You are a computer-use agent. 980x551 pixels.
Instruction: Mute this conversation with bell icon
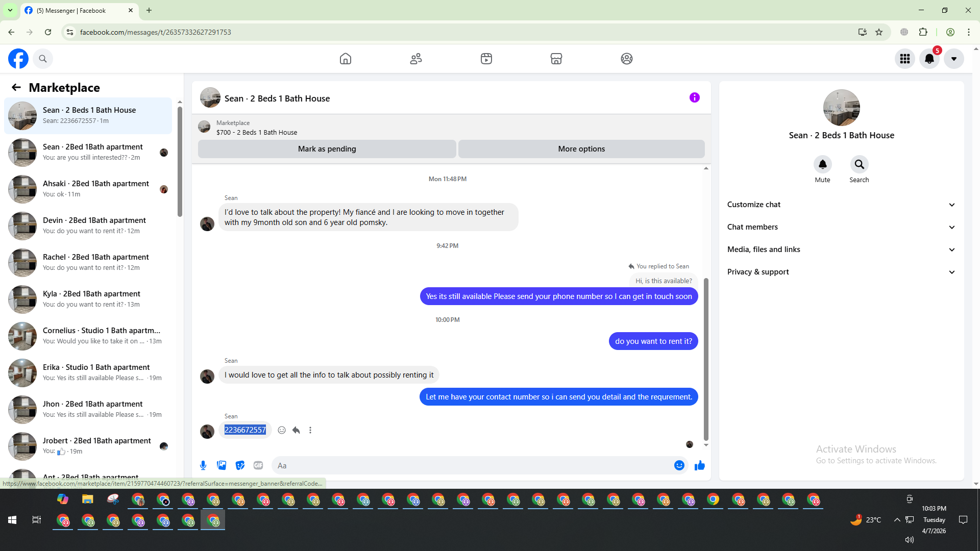point(823,164)
